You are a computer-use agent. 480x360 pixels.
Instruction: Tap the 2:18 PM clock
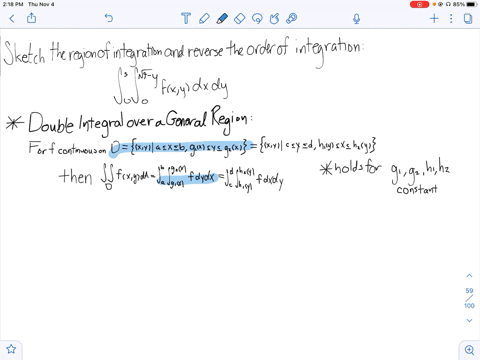pos(13,4)
